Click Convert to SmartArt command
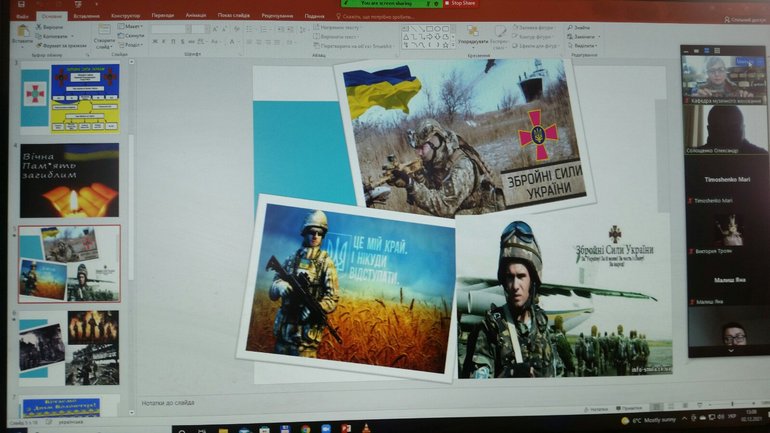The height and width of the screenshot is (433, 770). pos(353,46)
